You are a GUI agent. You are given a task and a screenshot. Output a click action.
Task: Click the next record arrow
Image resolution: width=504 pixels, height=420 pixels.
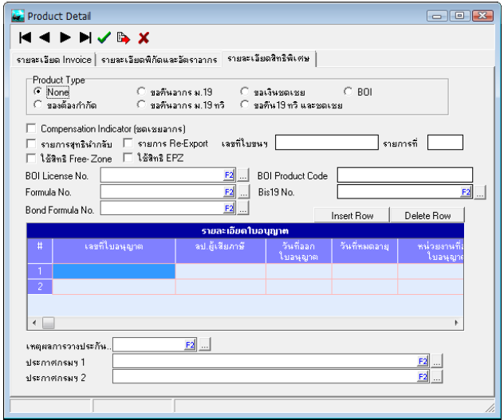click(65, 37)
